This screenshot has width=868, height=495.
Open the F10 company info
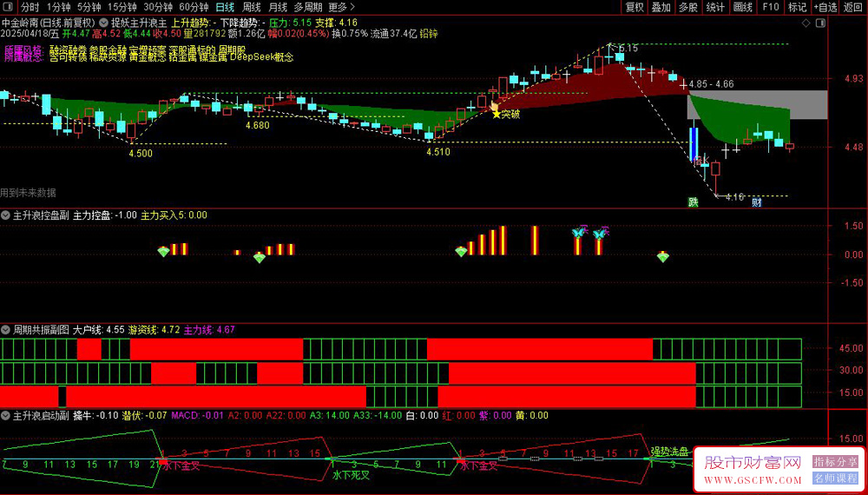click(770, 7)
